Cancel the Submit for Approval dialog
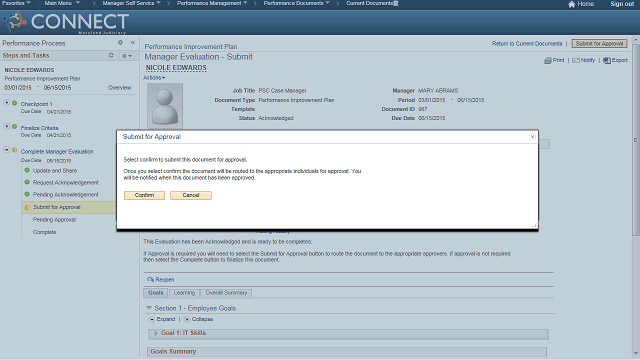Image resolution: width=640 pixels, height=360 pixels. [x=191, y=196]
